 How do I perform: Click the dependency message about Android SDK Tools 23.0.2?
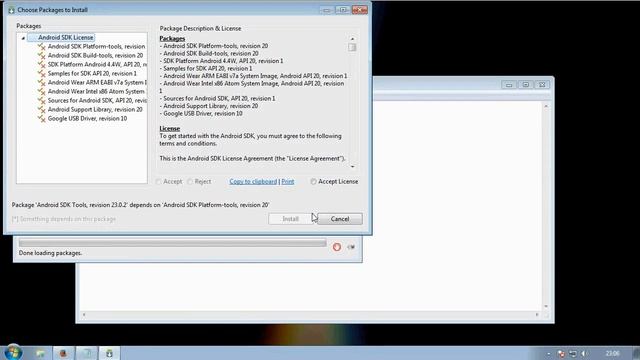click(140, 205)
